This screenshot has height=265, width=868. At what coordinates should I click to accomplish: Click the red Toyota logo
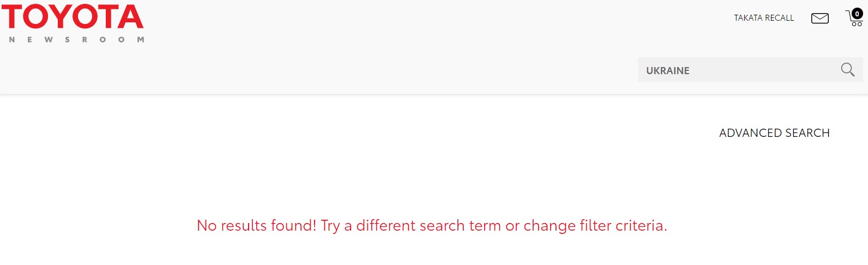coord(73,17)
